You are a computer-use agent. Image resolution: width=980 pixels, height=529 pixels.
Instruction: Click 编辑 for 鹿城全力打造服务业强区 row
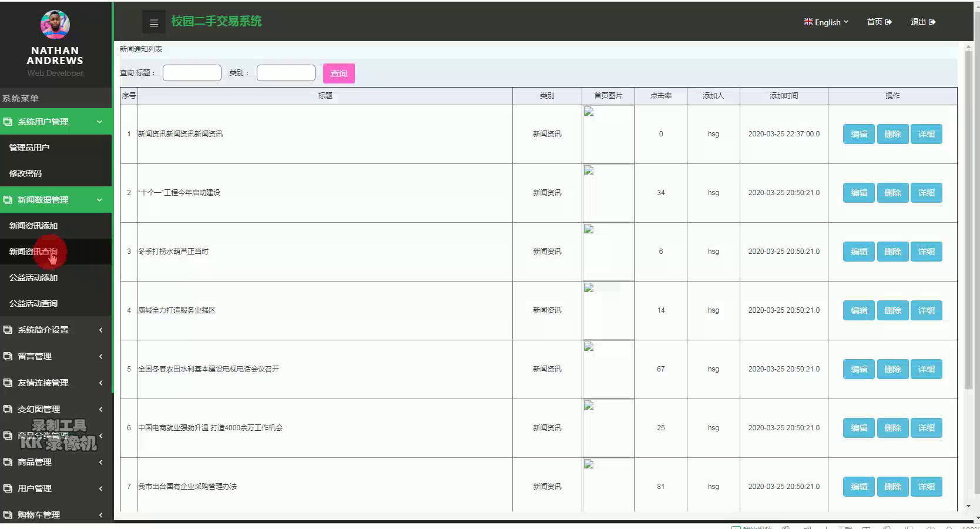click(x=859, y=310)
